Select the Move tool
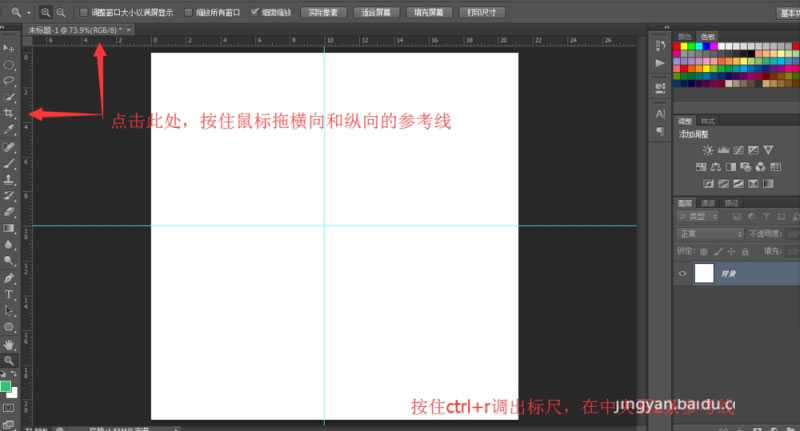The height and width of the screenshot is (431, 800). point(9,47)
